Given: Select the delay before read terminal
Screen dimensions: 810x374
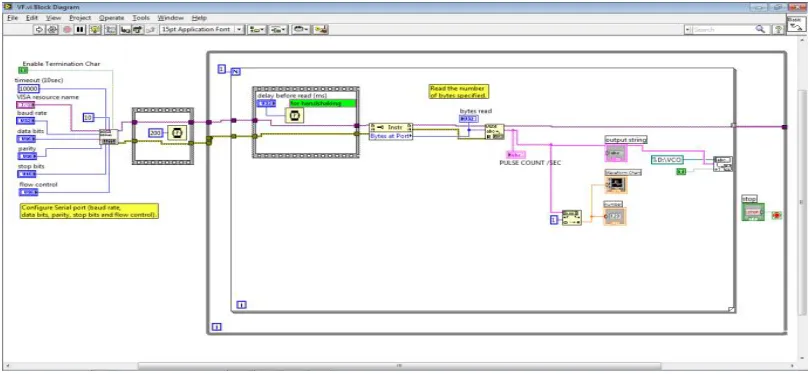Looking at the screenshot, I should point(266,104).
